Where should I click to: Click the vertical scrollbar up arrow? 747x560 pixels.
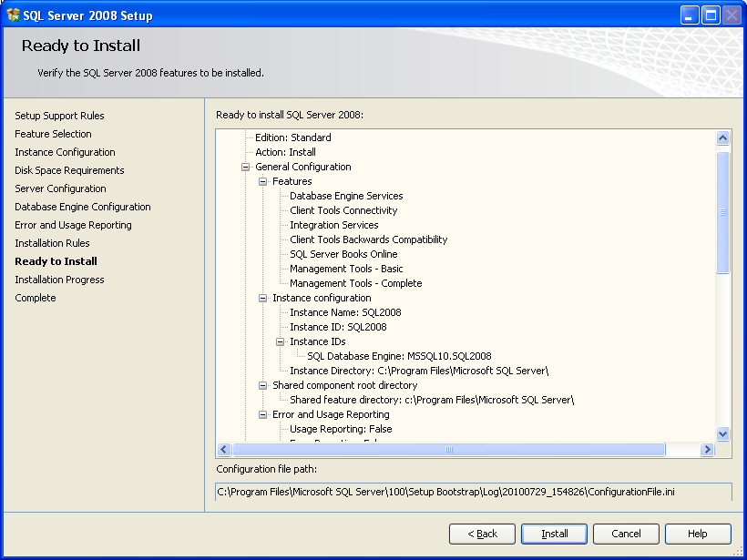pos(722,138)
